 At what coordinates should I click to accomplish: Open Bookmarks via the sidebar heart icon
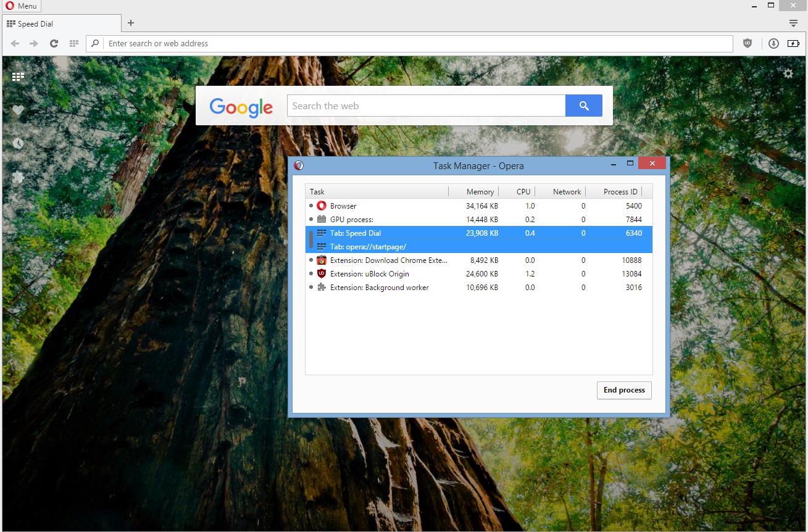click(18, 110)
